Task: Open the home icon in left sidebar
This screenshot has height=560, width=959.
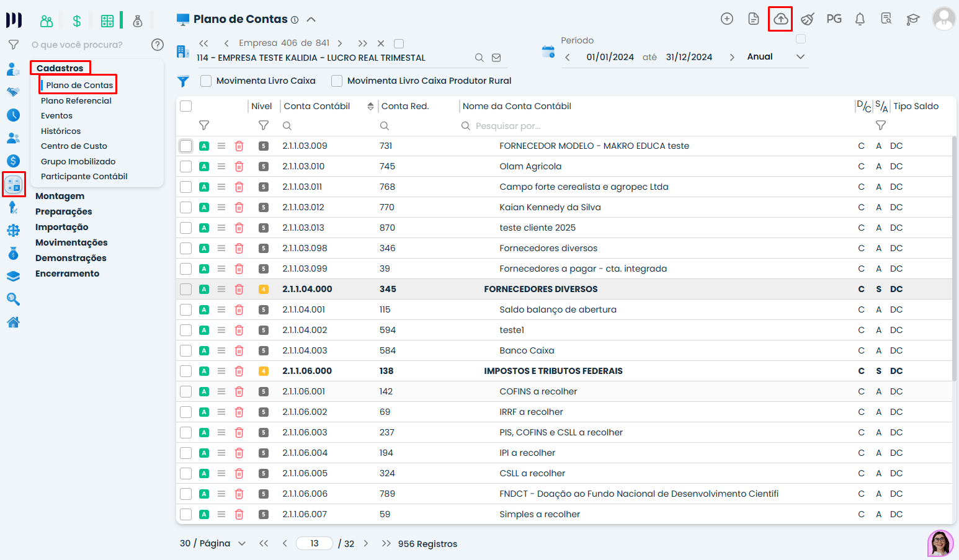Action: coord(13,322)
